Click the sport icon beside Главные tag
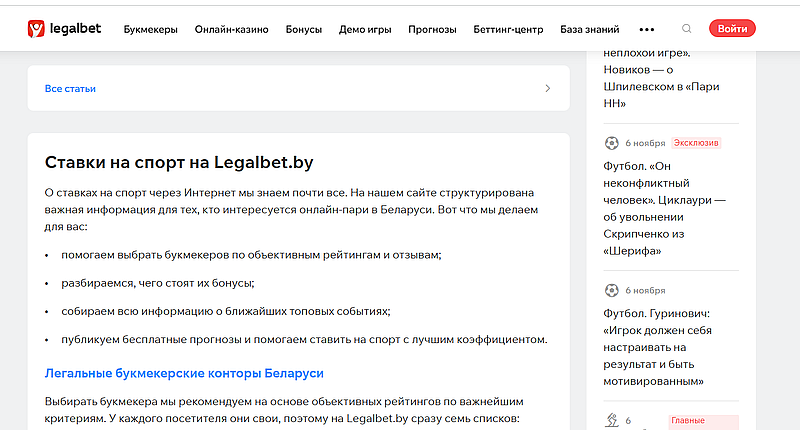The height and width of the screenshot is (430, 800). 611,420
